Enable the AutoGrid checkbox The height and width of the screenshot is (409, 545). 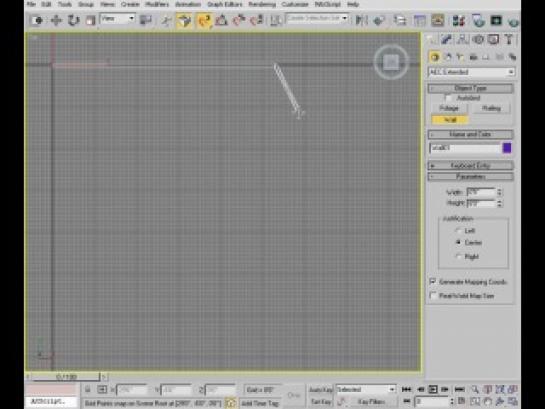click(x=448, y=98)
